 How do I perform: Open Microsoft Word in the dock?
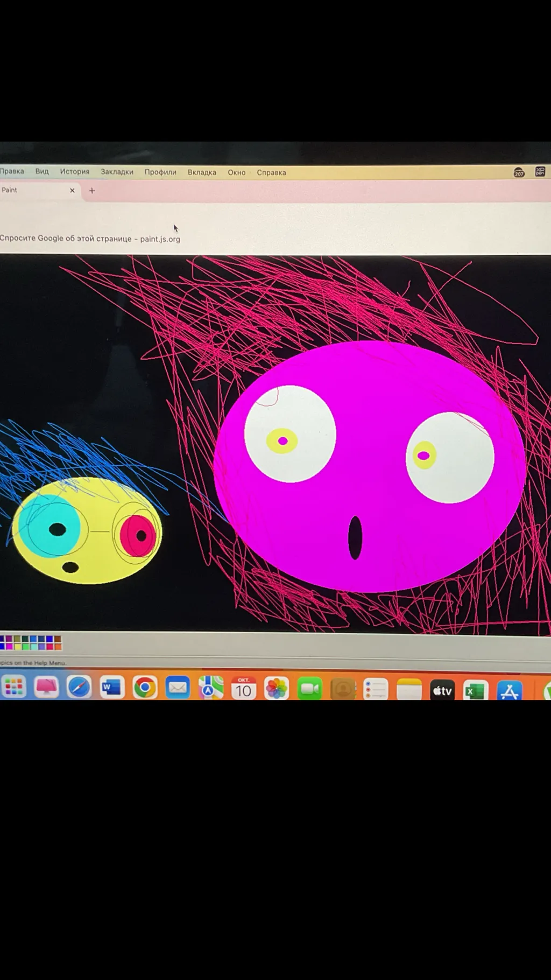112,688
